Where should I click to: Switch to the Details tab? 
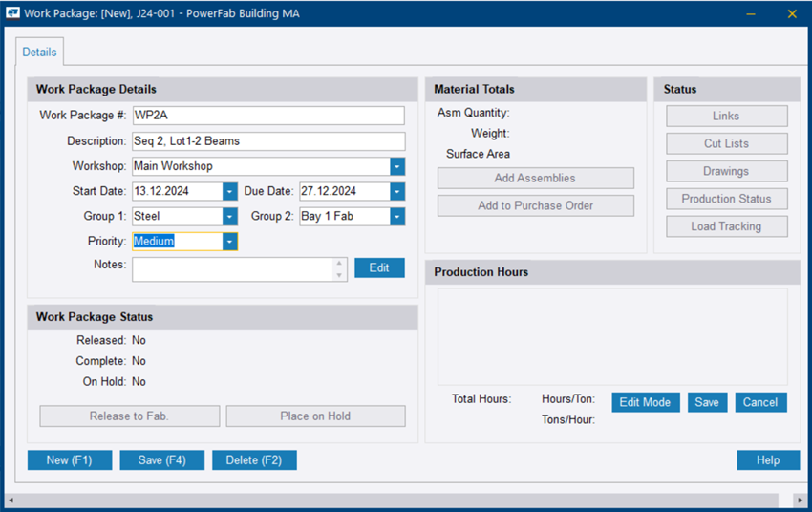(x=39, y=53)
